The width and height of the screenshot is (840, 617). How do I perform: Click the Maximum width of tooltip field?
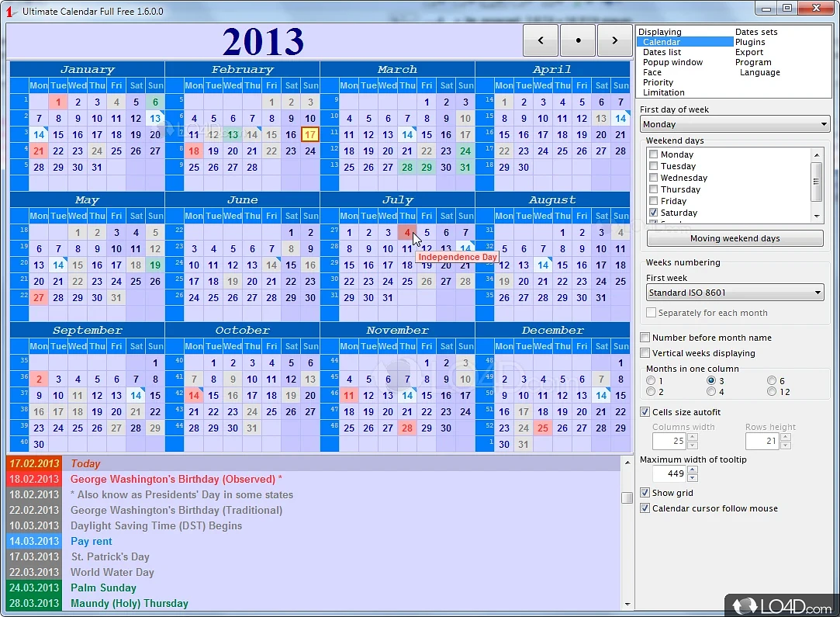[x=669, y=474]
